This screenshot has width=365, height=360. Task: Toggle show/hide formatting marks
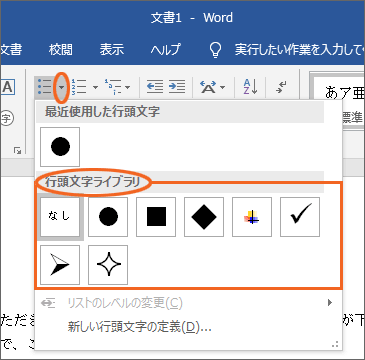[281, 87]
